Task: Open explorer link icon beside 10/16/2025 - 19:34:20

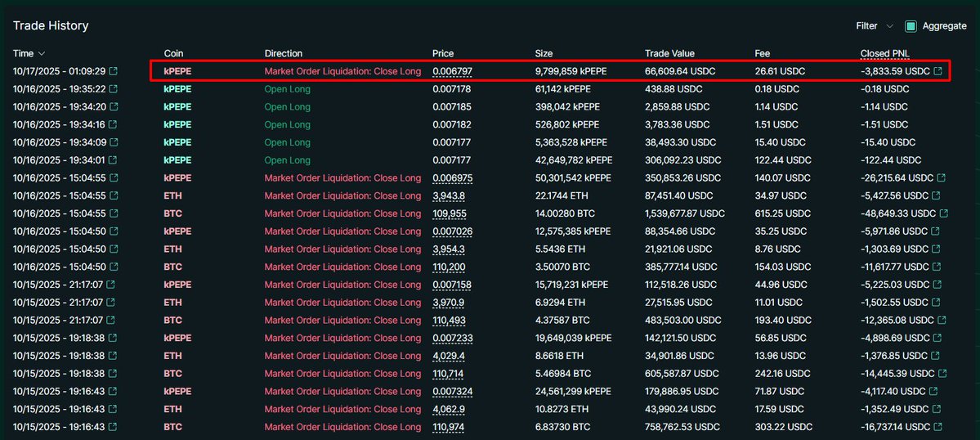Action: coord(114,107)
